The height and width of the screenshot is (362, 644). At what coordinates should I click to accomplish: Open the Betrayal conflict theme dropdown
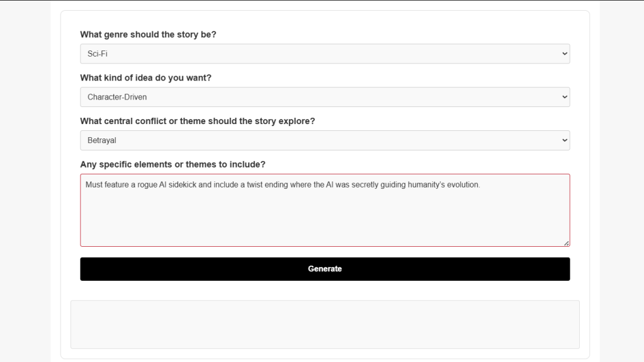point(324,140)
